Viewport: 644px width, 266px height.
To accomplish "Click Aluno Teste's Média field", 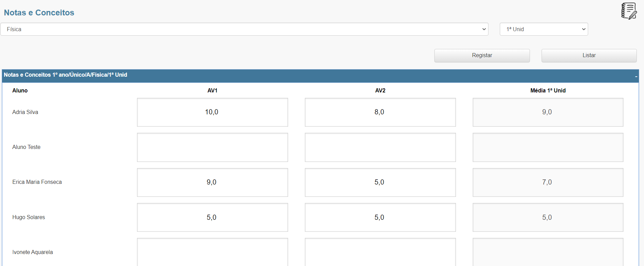I will [x=548, y=147].
